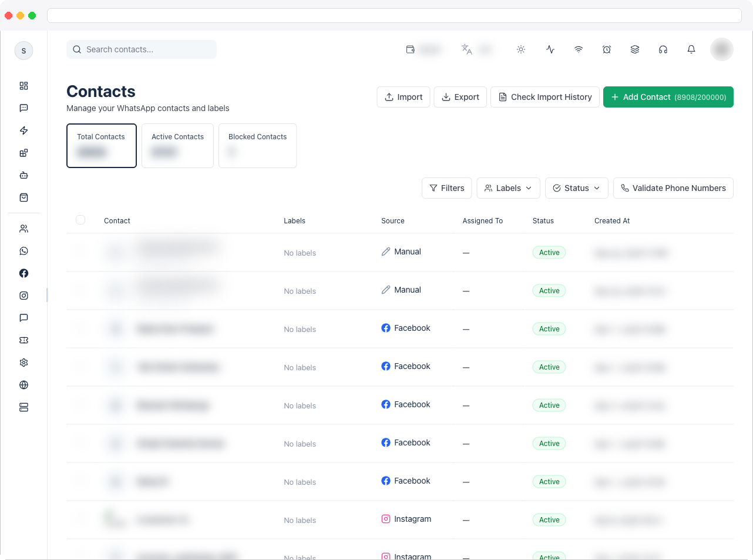Viewport: 753px width, 560px height.
Task: Switch to the Blocked Contacts tab
Action: tap(257, 146)
